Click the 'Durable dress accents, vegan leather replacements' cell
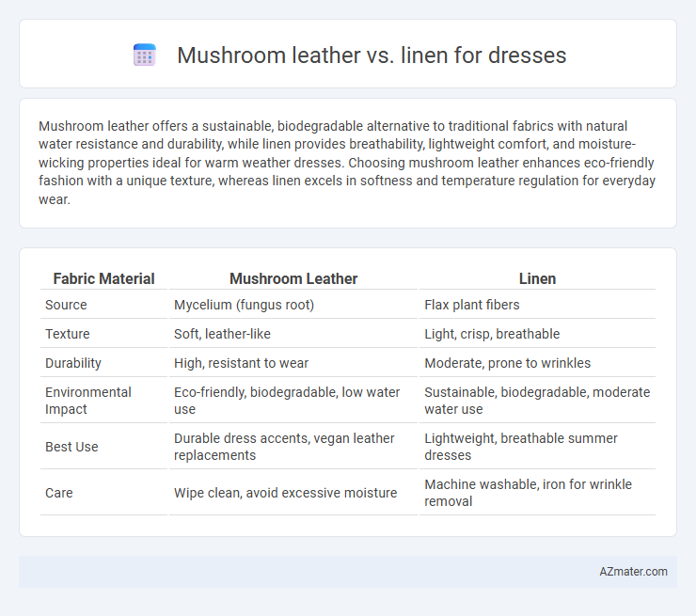This screenshot has width=696, height=616. point(284,447)
